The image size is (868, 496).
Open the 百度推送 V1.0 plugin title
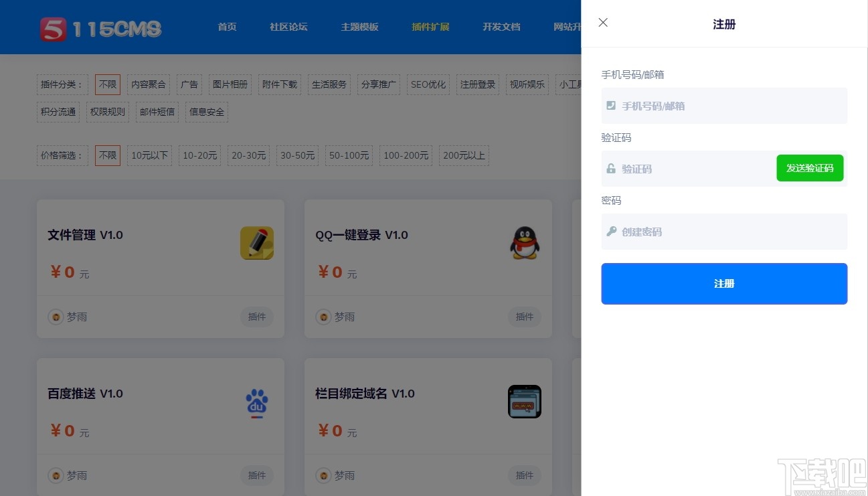[x=85, y=394]
